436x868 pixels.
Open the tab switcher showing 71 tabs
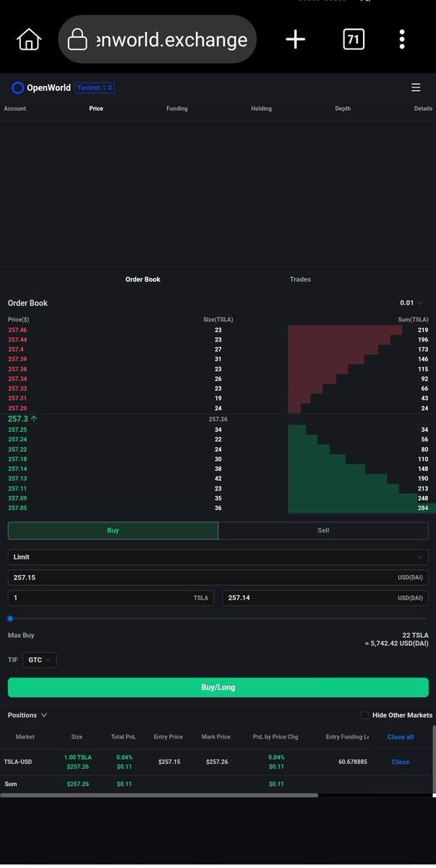354,40
